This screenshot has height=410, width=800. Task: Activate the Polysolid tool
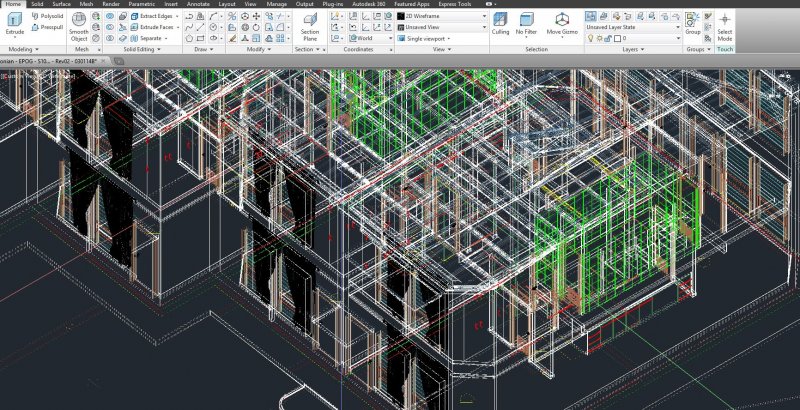click(x=47, y=16)
